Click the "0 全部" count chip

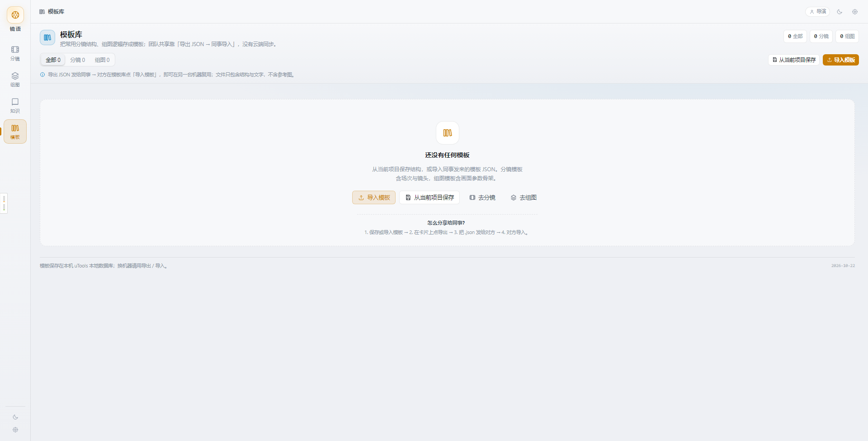pyautogui.click(x=795, y=36)
